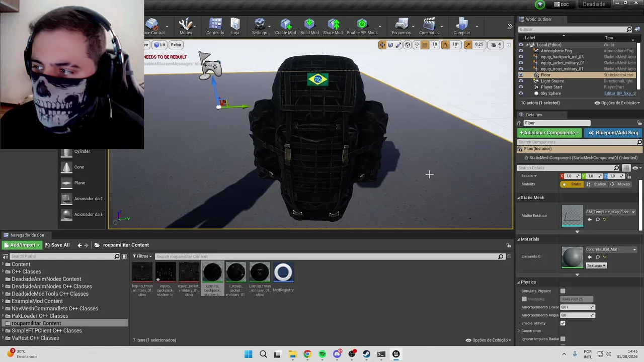
Task: Expand the Constraints section
Action: click(519, 331)
